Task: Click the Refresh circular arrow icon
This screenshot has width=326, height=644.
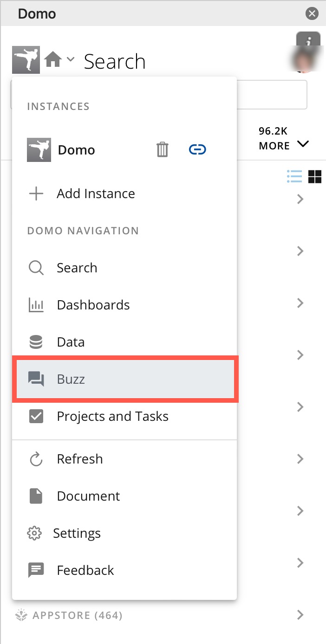Action: point(36,458)
